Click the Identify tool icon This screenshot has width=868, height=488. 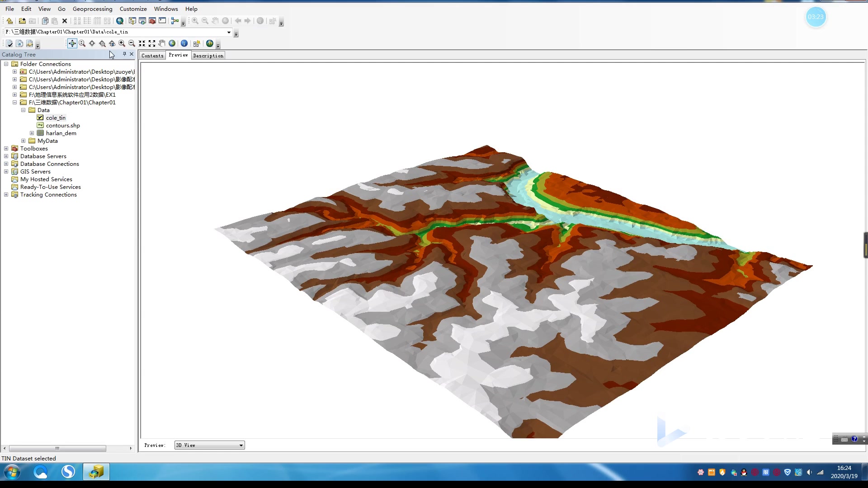(x=184, y=43)
